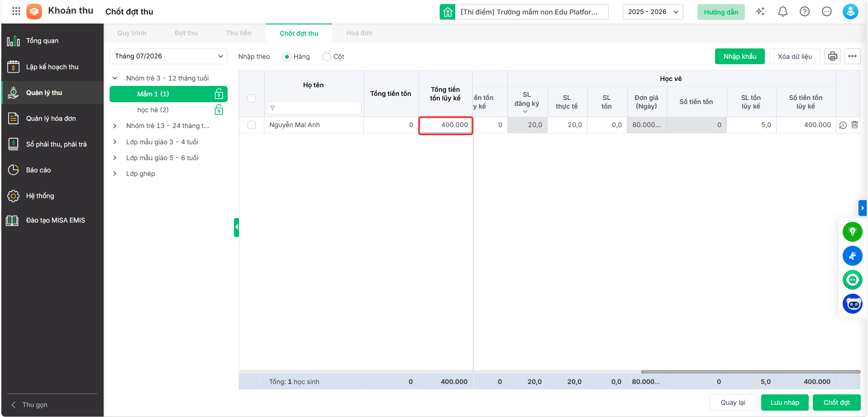
Task: Open the help question mark icon
Action: [805, 12]
